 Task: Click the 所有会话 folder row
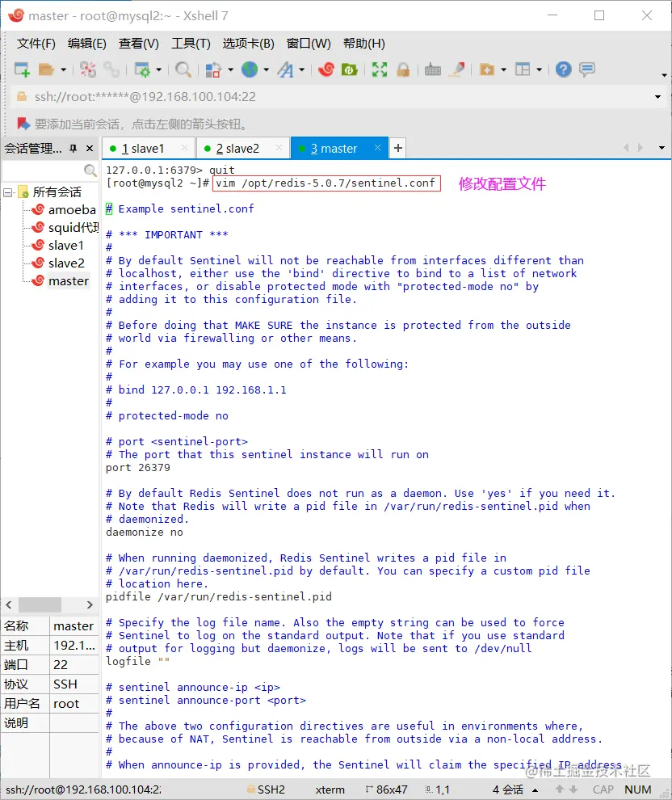[x=50, y=192]
